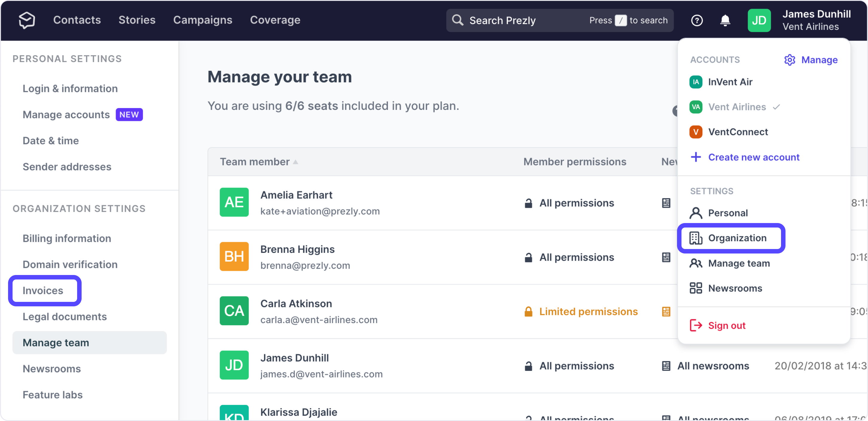Image resolution: width=868 pixels, height=421 pixels.
Task: Open Campaigns in the top navigation
Action: (x=203, y=20)
